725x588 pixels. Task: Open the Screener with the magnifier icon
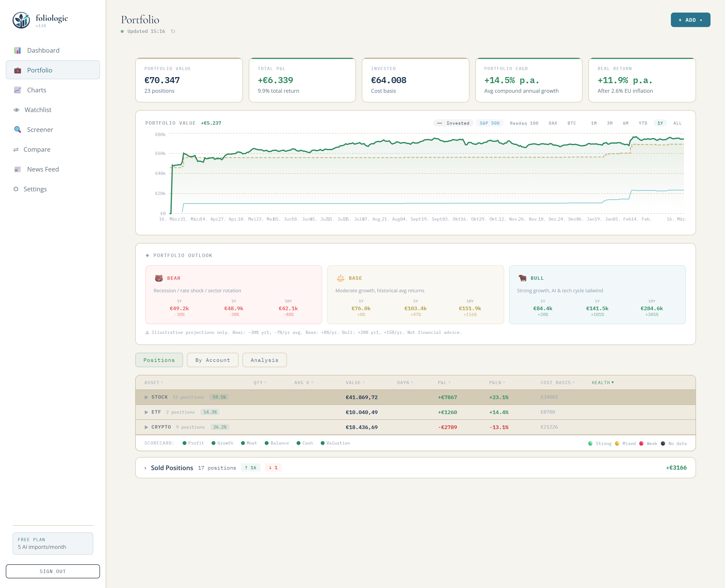(17, 129)
